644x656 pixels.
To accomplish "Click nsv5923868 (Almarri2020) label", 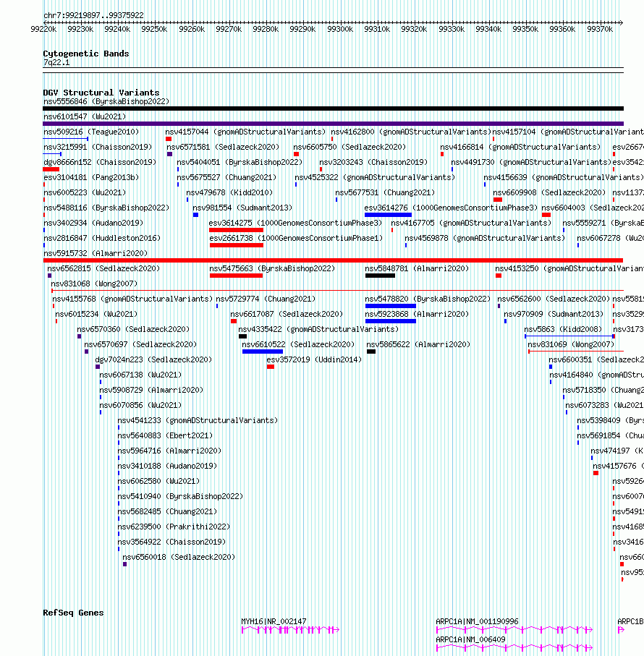I will (417, 314).
